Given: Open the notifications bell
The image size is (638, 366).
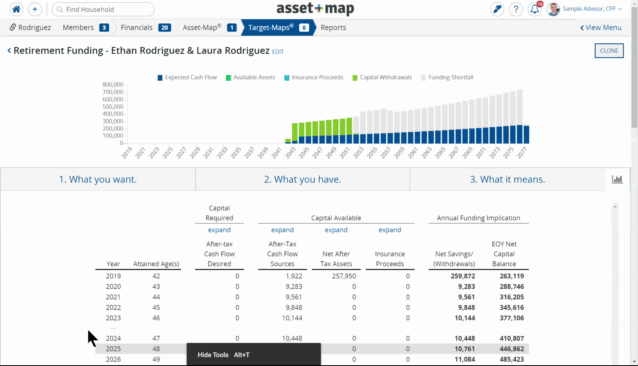Looking at the screenshot, I should pos(535,9).
